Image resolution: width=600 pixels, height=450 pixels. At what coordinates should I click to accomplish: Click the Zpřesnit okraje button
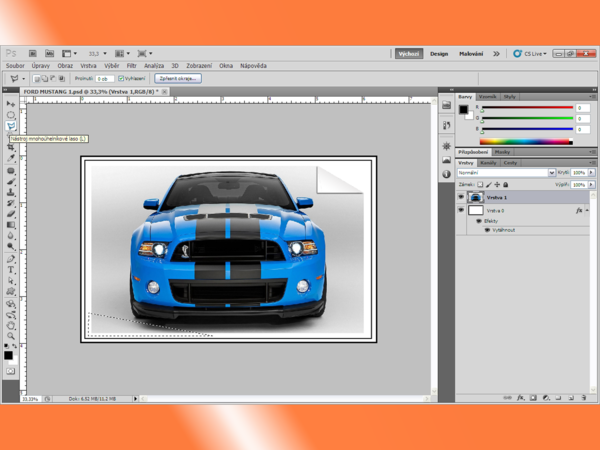tap(178, 77)
